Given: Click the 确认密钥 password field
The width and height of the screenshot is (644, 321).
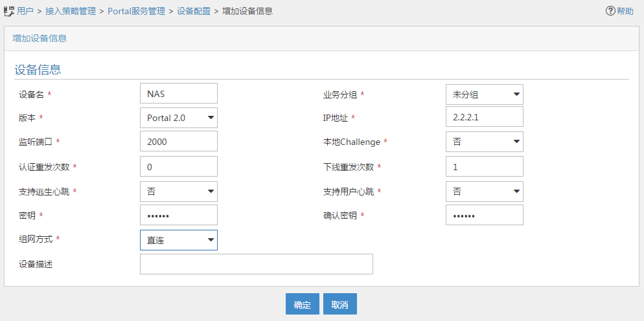Looking at the screenshot, I should click(x=484, y=215).
